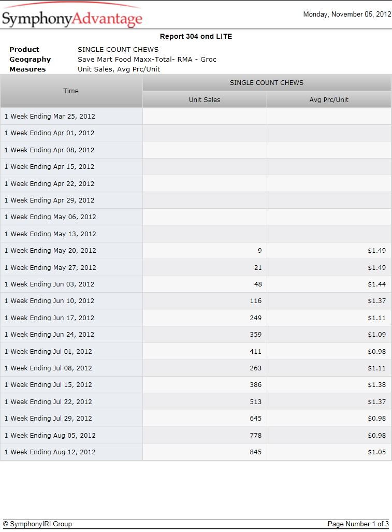
Task: Click unit sales value 513
Action: point(256,401)
